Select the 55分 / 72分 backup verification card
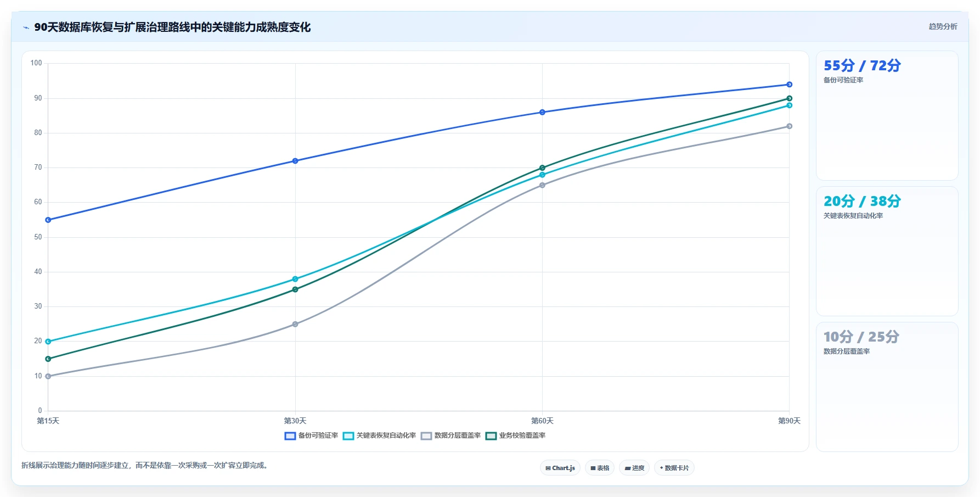Image resolution: width=980 pixels, height=497 pixels. tap(887, 116)
